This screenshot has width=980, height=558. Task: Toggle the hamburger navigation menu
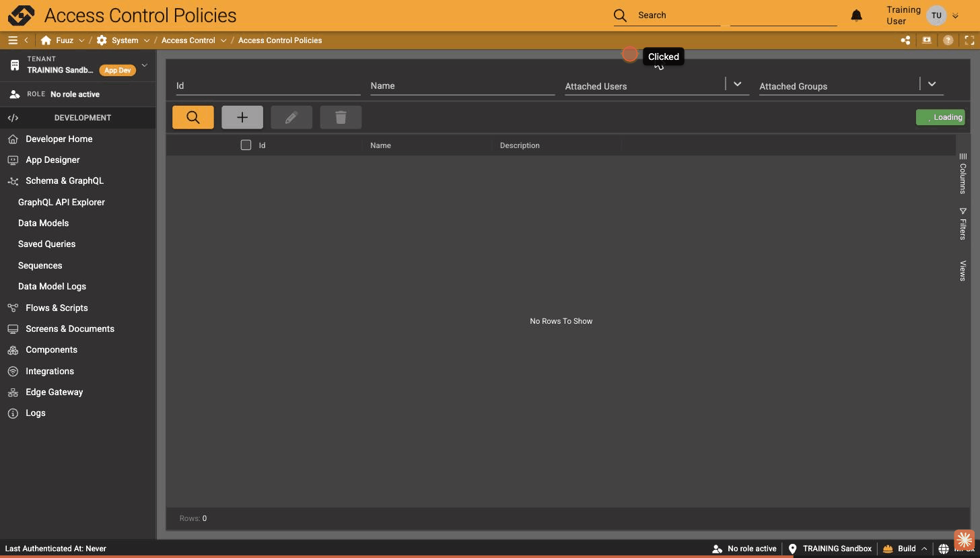tap(13, 40)
